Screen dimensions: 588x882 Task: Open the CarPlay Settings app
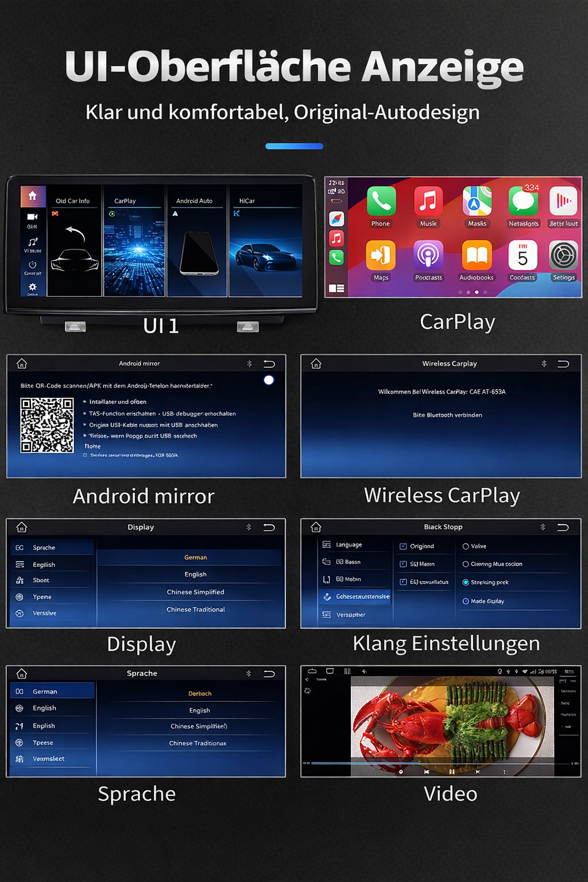563,255
